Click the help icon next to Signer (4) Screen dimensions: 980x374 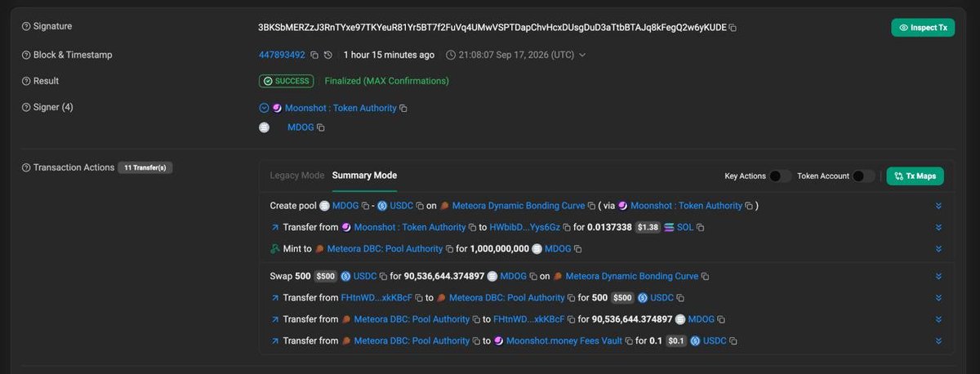point(25,107)
